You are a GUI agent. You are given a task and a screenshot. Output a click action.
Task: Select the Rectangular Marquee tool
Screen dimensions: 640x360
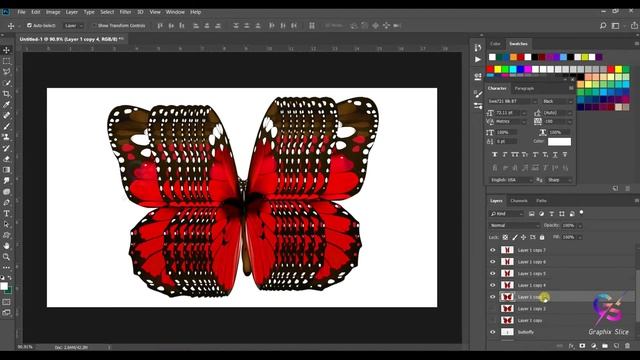(x=7, y=61)
